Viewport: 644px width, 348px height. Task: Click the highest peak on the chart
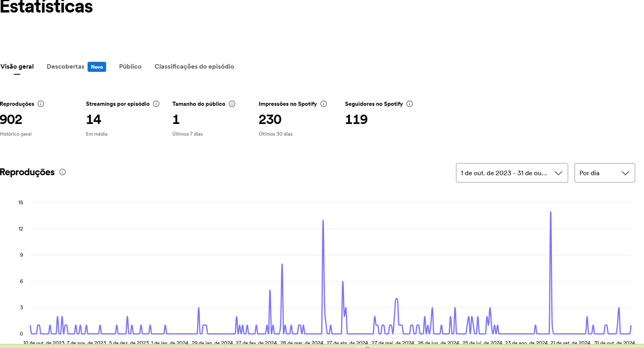[x=550, y=212]
